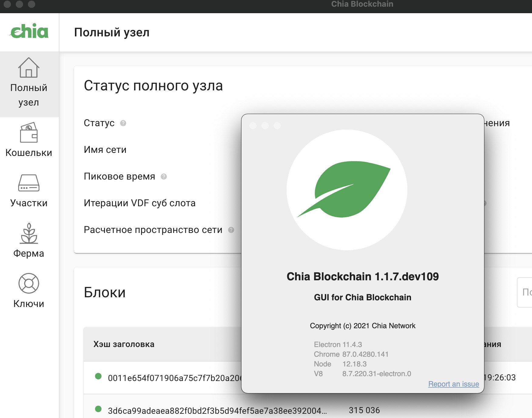This screenshot has height=418, width=532.
Task: Open Ферма plant icon
Action: click(29, 233)
